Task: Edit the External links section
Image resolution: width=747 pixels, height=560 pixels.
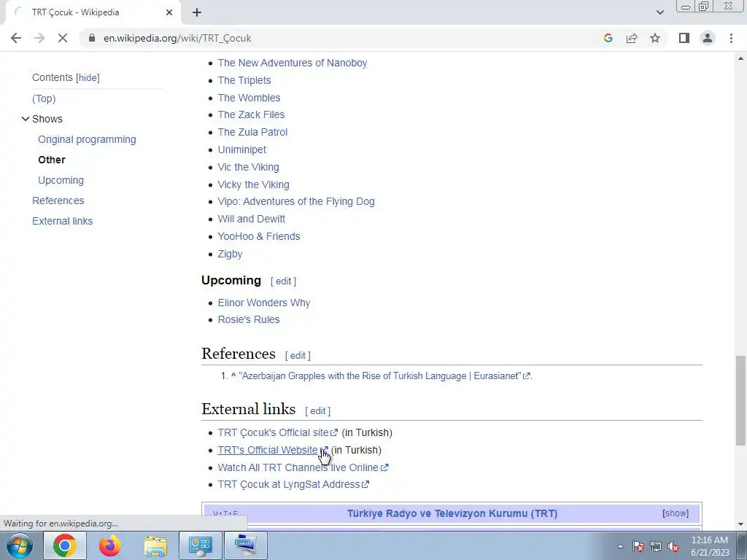Action: (x=318, y=411)
